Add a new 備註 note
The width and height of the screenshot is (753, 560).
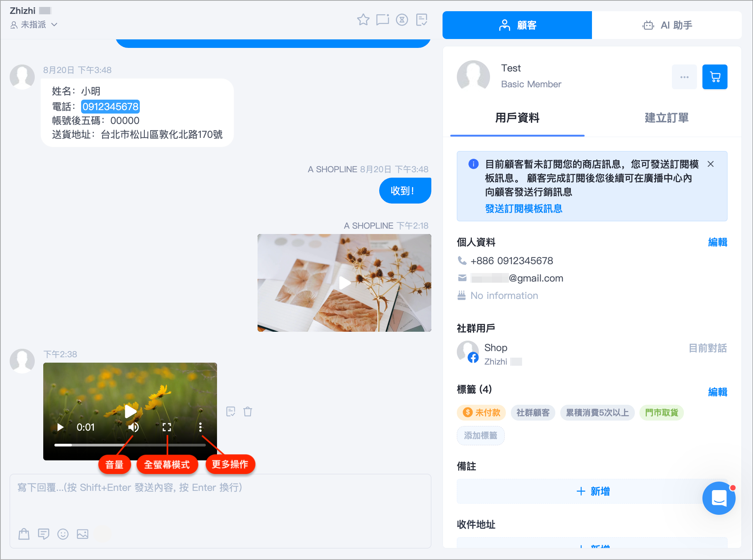click(592, 491)
